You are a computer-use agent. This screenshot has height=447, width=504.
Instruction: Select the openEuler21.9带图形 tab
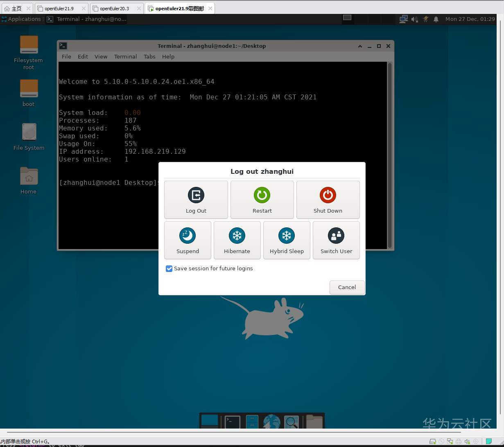(x=179, y=8)
